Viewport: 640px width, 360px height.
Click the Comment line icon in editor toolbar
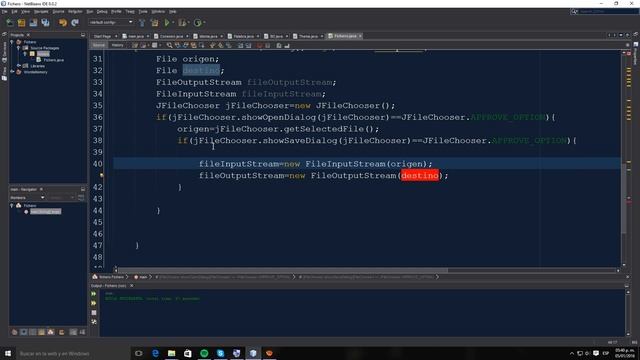click(279, 45)
